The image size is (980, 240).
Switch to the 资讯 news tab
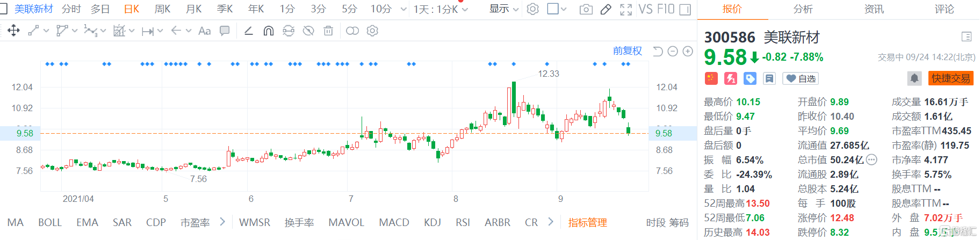click(874, 9)
